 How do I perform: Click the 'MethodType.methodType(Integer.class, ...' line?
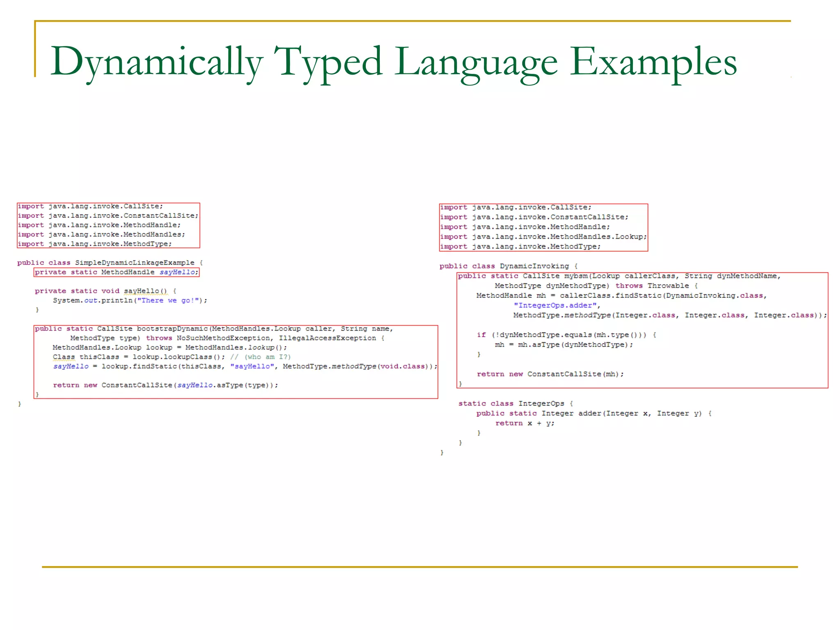(670, 316)
